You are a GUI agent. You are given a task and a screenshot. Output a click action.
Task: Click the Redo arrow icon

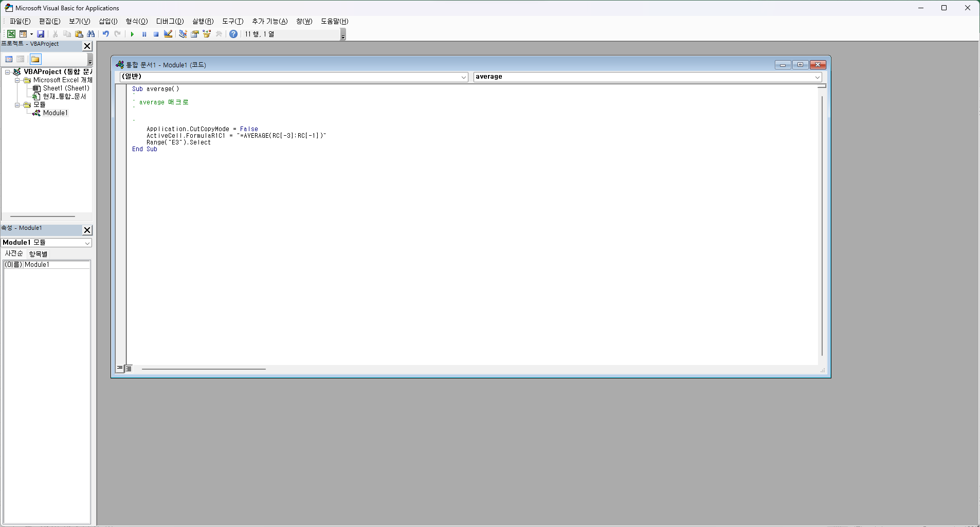pyautogui.click(x=118, y=34)
